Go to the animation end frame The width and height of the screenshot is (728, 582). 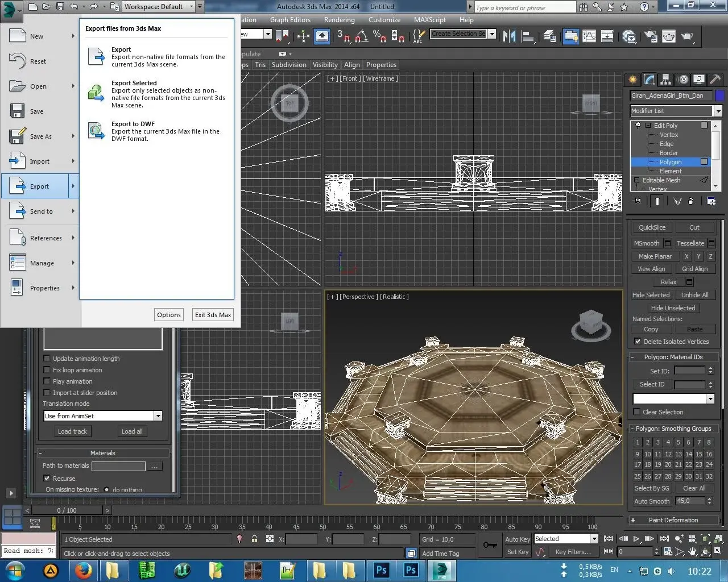pos(664,539)
